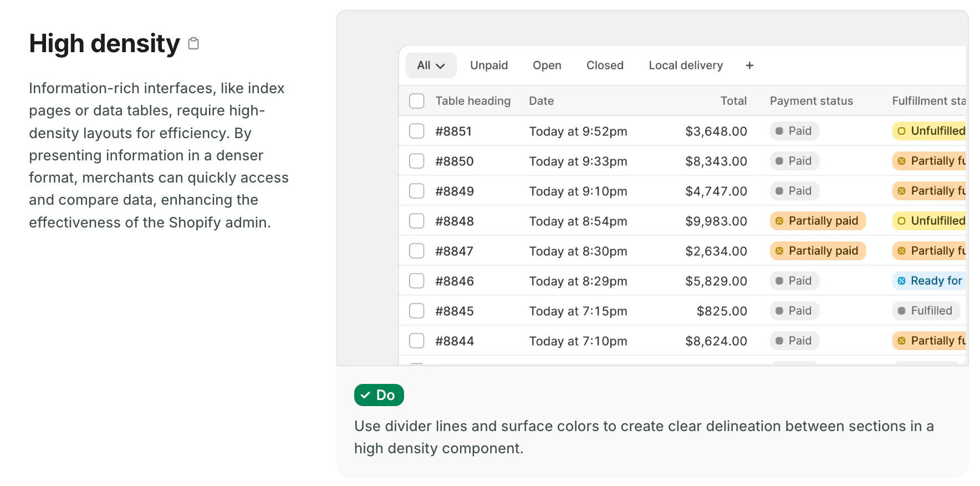Open order #8846
Screen dimensions: 980x486
click(455, 281)
